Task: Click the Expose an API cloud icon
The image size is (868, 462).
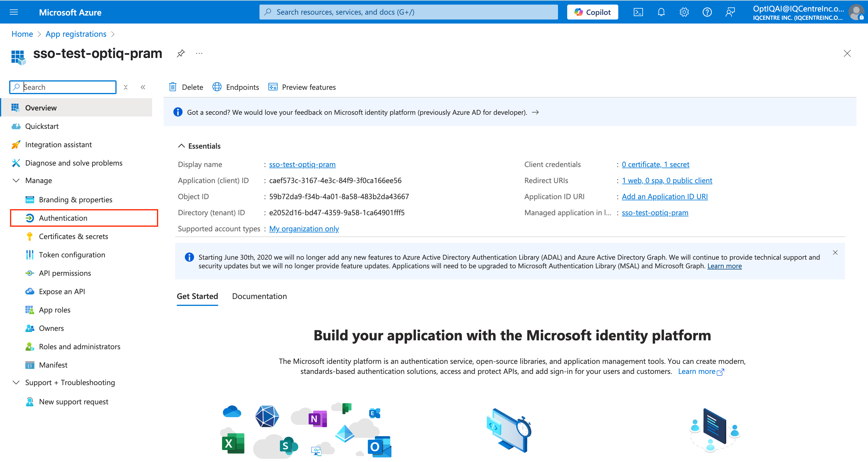Action: pos(30,292)
